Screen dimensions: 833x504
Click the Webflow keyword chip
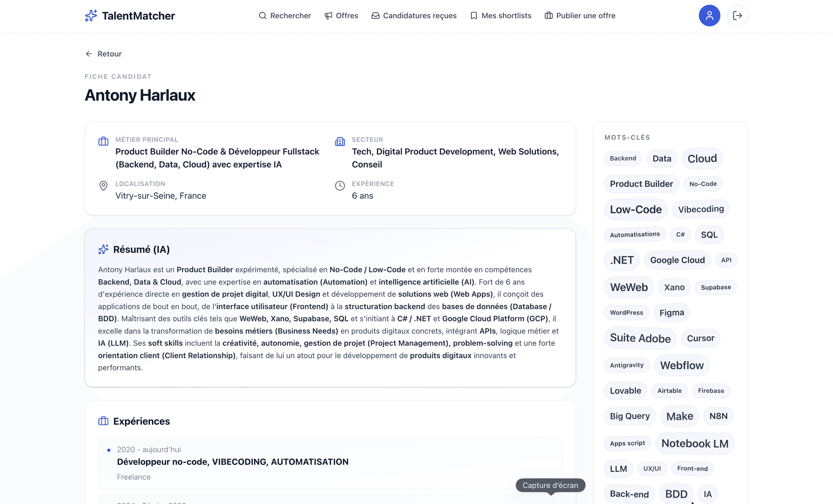pos(682,365)
